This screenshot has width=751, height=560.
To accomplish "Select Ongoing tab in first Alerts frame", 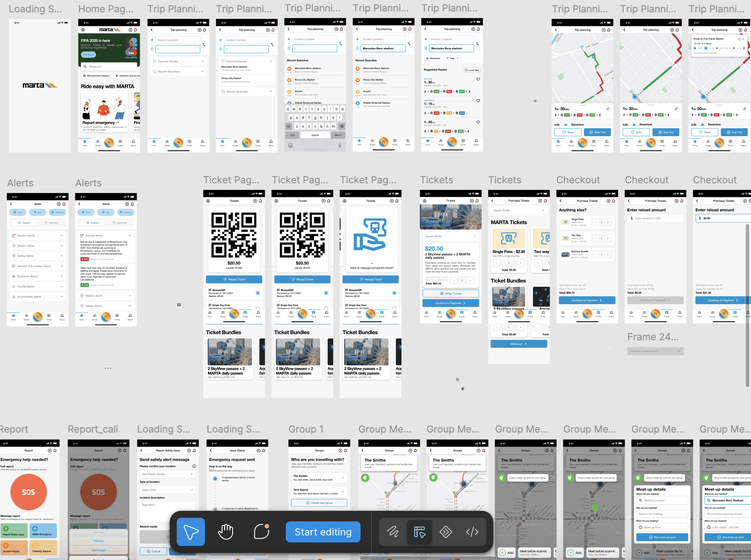I will point(24,223).
